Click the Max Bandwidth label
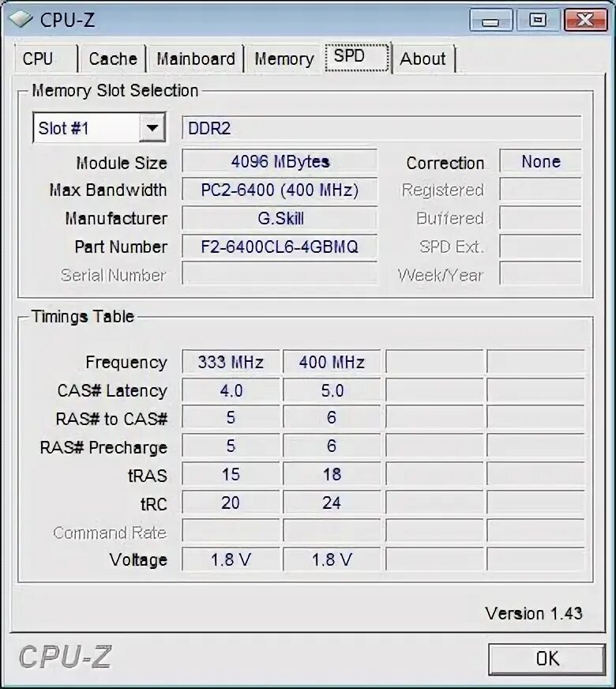Image resolution: width=616 pixels, height=689 pixels. coord(108,190)
